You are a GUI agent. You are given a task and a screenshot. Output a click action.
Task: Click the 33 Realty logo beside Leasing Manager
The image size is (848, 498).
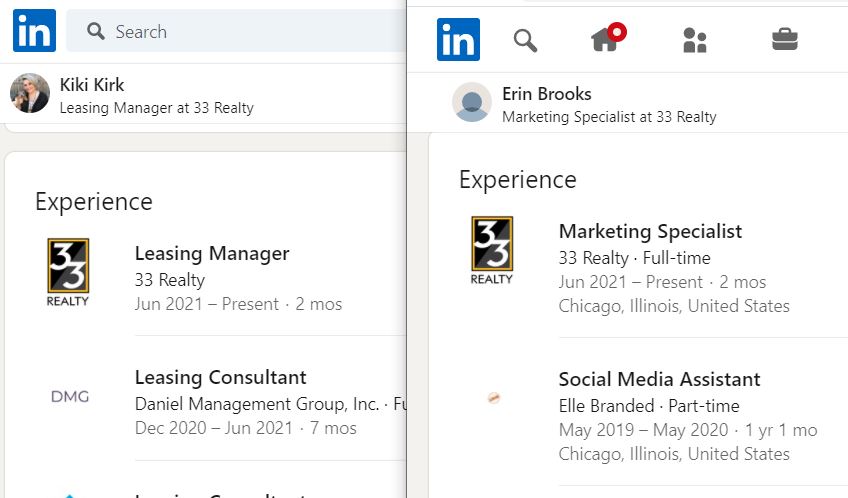(68, 271)
